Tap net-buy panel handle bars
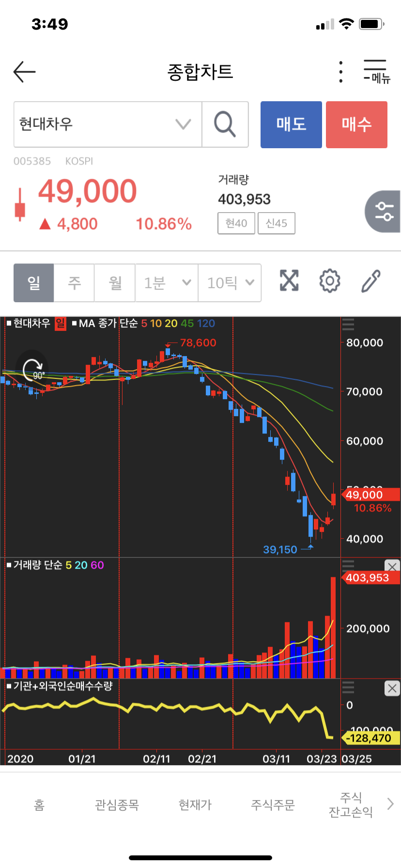This screenshot has width=401, height=868. point(348,687)
